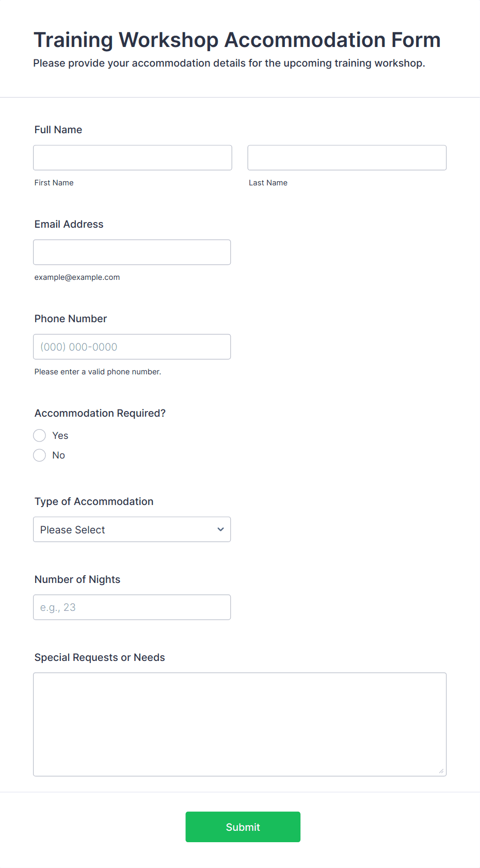This screenshot has height=868, width=480.
Task: Click the Phone Number label
Action: tap(71, 319)
